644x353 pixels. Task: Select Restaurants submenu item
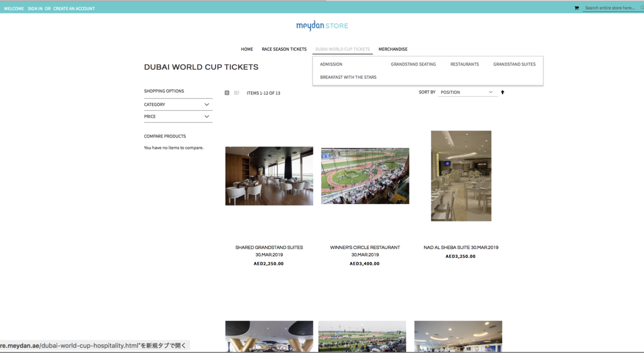[x=465, y=64]
